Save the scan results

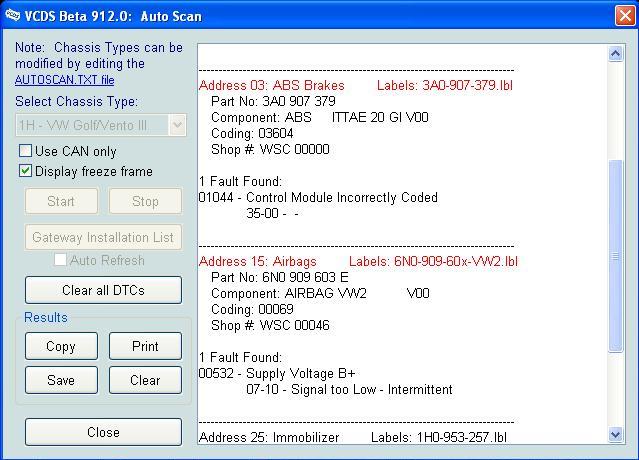pyautogui.click(x=61, y=380)
